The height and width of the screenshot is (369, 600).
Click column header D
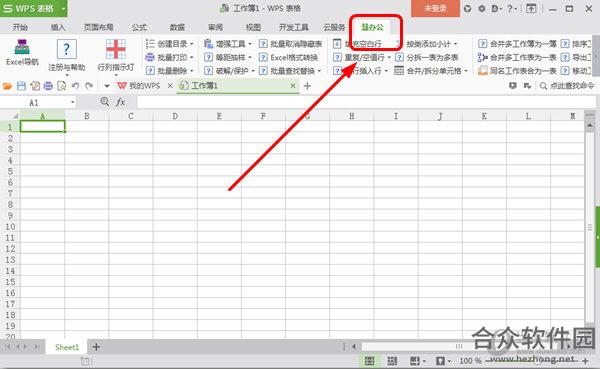click(175, 116)
